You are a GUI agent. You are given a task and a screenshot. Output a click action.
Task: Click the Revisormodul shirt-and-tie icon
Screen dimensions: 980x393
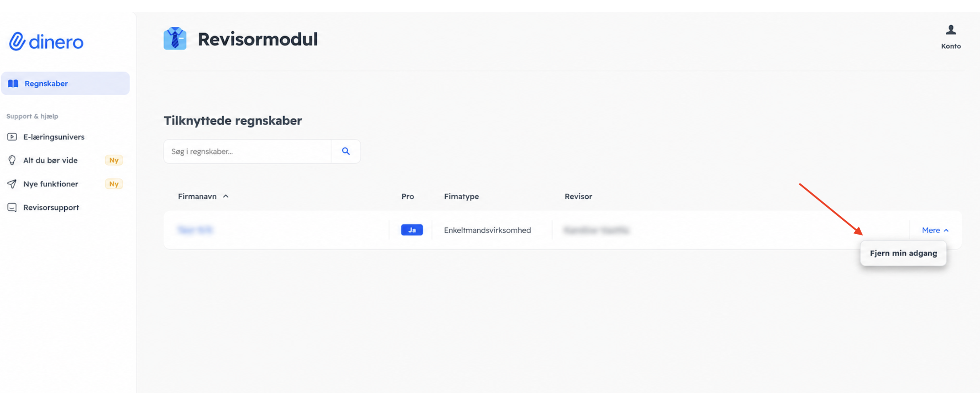(x=175, y=39)
